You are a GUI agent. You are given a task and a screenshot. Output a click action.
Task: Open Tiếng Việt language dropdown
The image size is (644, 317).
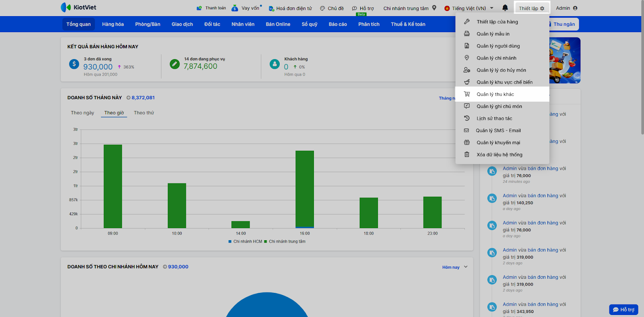469,8
